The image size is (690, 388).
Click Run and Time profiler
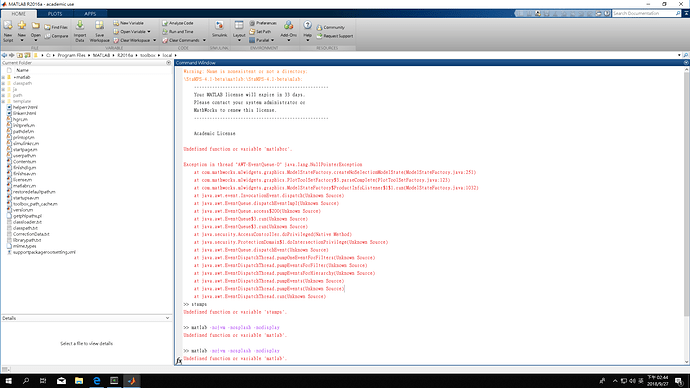point(178,32)
